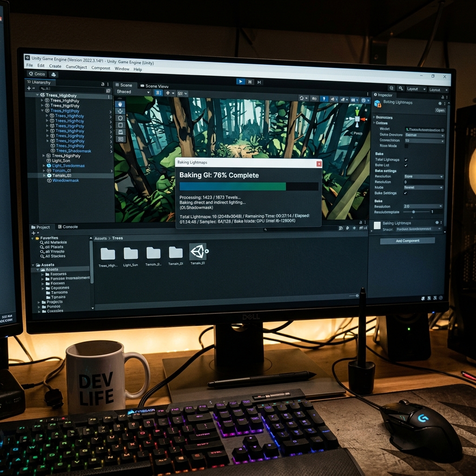
Task: Lock the Inspector panel with the lock icon
Action: [x=443, y=97]
